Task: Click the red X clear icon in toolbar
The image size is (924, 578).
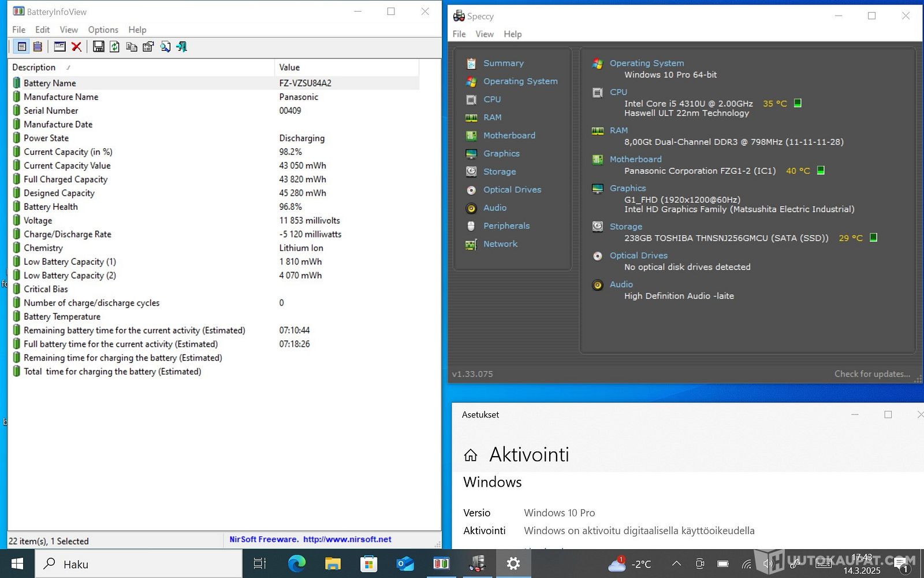Action: (76, 47)
